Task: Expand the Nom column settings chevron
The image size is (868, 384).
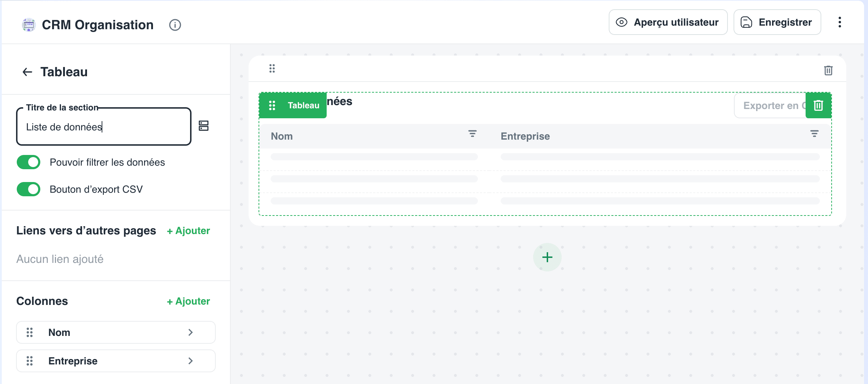Action: (x=190, y=332)
